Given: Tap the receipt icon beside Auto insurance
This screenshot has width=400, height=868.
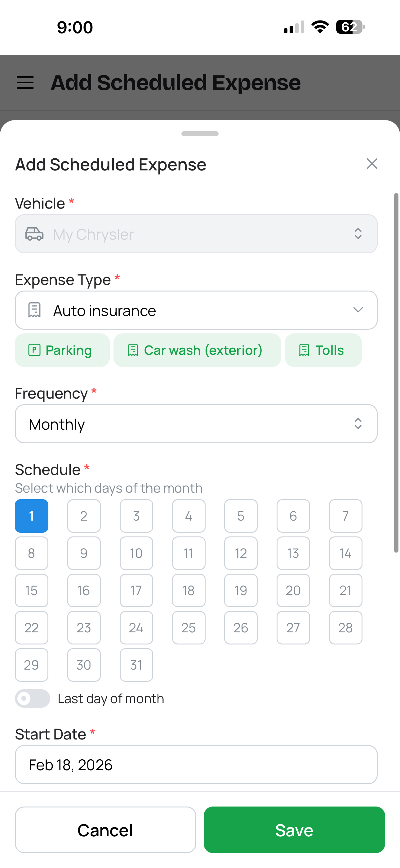Looking at the screenshot, I should [35, 310].
